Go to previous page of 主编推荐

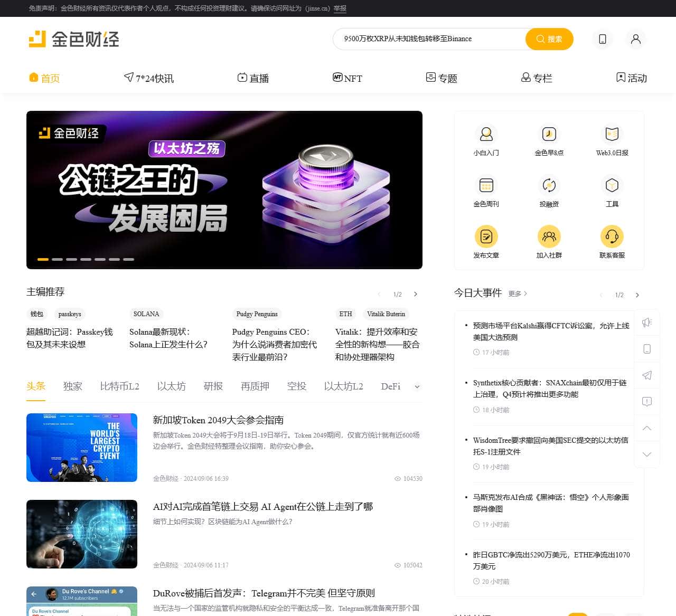[379, 294]
